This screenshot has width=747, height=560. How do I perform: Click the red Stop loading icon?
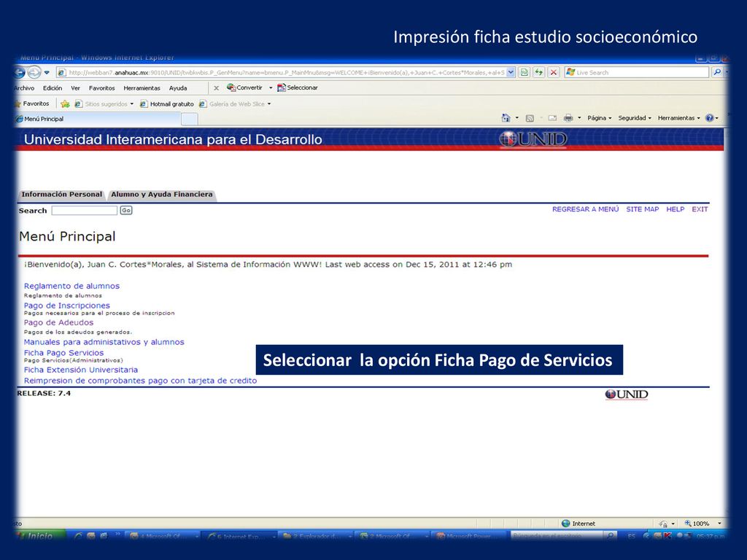click(553, 72)
